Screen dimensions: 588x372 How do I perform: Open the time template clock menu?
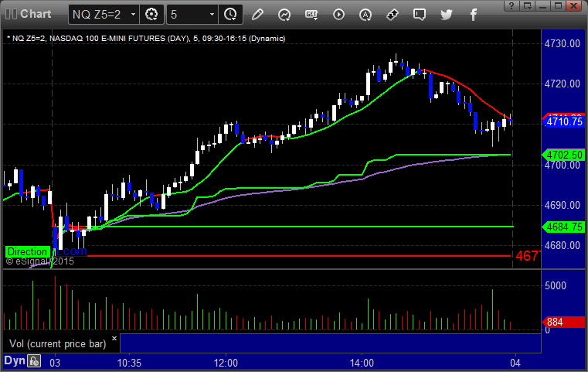click(230, 15)
